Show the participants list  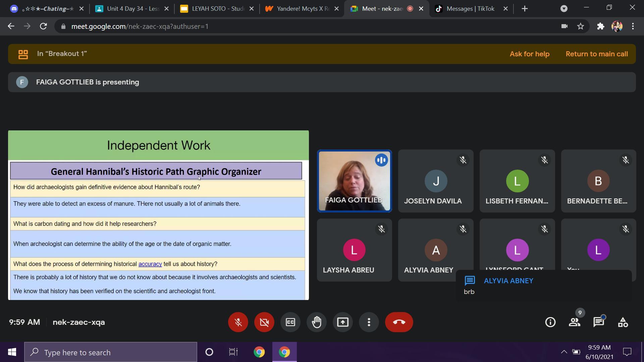575,322
